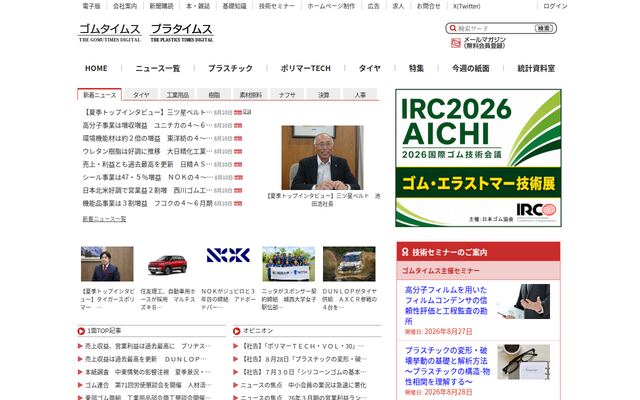Open ニュース一覧 in the main navigation

coord(158,68)
